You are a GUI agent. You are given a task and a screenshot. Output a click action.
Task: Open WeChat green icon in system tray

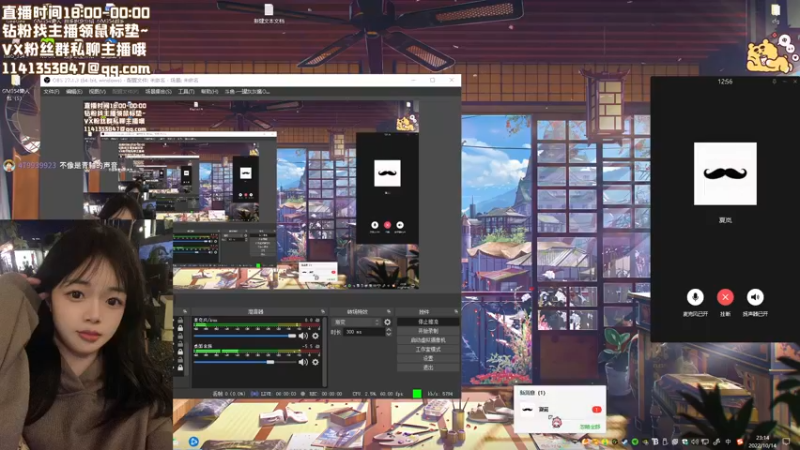pyautogui.click(x=635, y=442)
